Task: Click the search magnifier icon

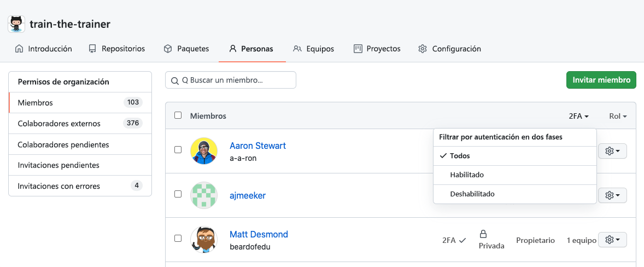Action: click(174, 80)
